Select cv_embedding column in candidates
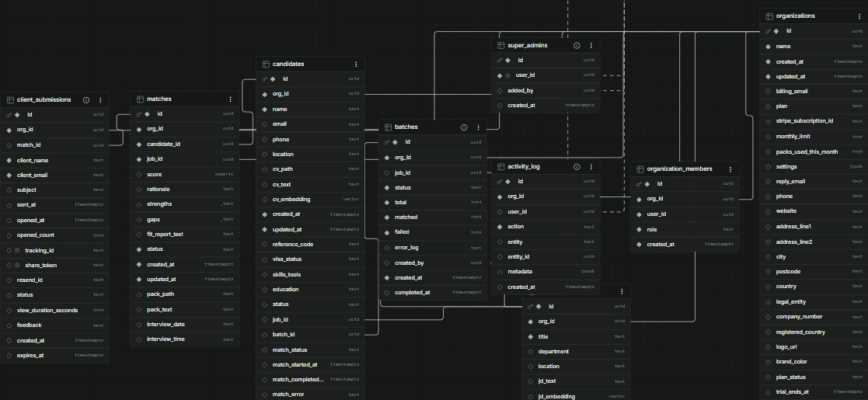This screenshot has width=868, height=400. pyautogui.click(x=311, y=199)
